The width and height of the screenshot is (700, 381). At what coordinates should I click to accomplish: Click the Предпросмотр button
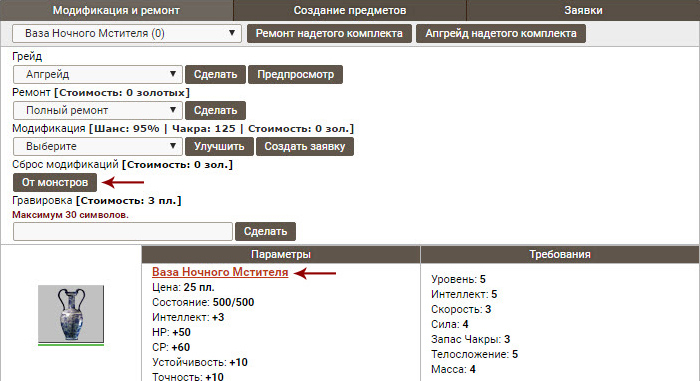[x=296, y=74]
